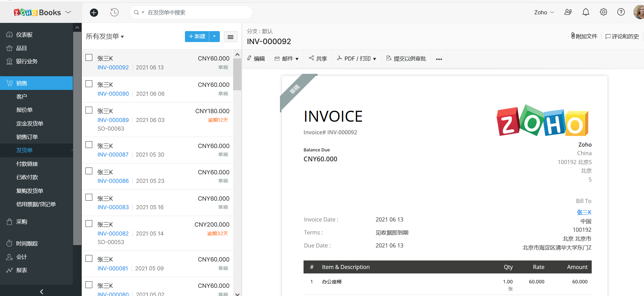644x296 pixels.
Task: Open the INV-000087 invoice link
Action: tap(113, 155)
